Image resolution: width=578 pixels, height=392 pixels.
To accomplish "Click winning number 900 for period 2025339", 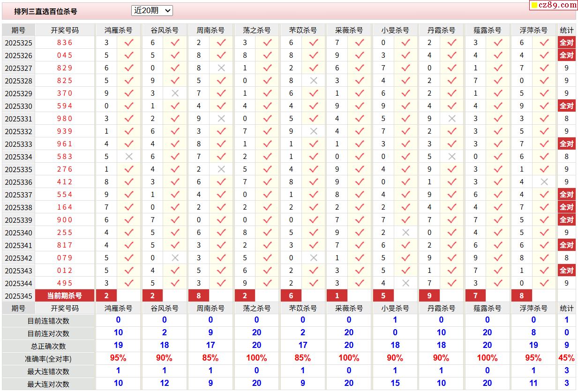I will [65, 220].
